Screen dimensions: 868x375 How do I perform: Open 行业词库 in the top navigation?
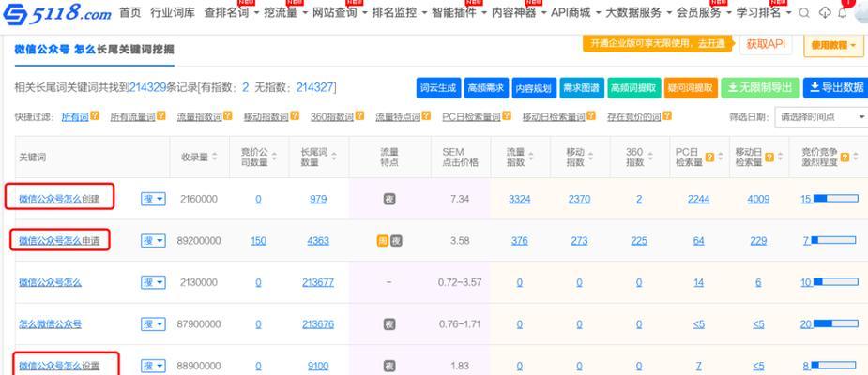pyautogui.click(x=173, y=13)
